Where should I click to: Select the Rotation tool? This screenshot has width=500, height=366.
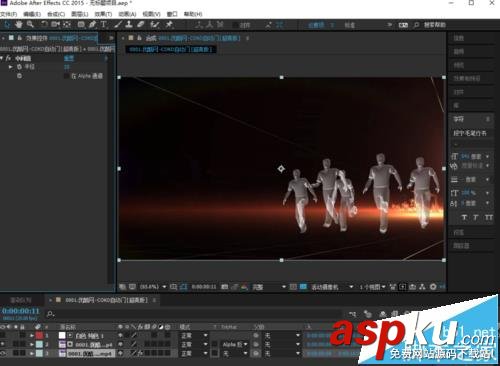point(44,24)
